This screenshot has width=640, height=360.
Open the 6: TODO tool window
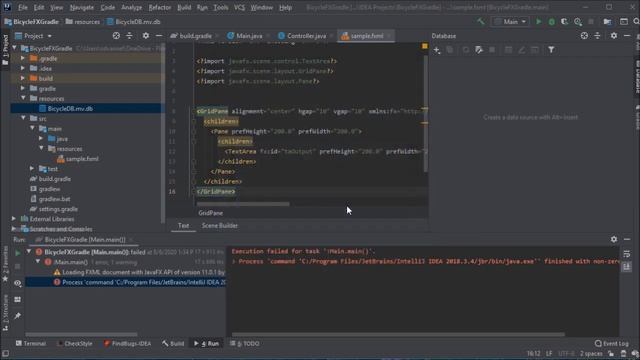pos(245,344)
